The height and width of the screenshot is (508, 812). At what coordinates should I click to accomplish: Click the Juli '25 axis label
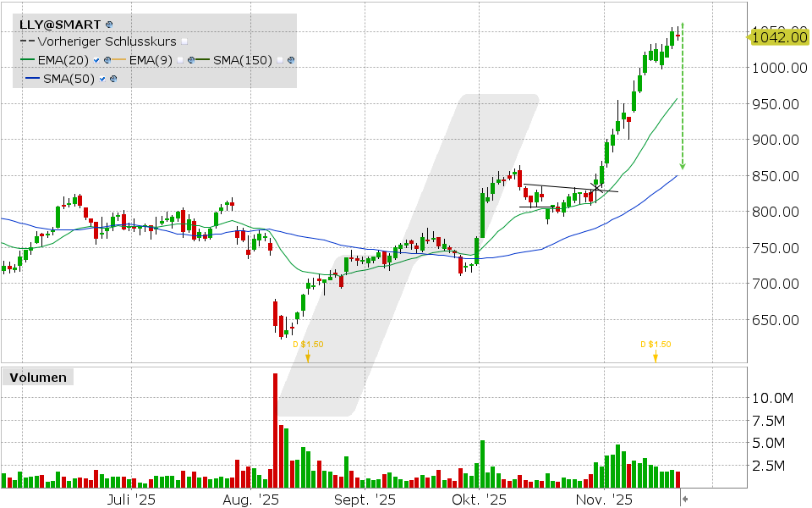(x=131, y=500)
